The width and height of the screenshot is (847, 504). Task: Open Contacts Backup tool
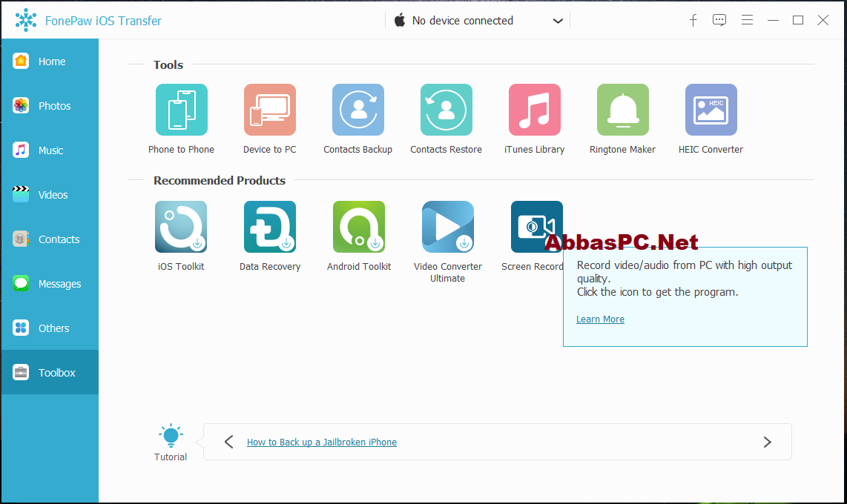[x=358, y=110]
